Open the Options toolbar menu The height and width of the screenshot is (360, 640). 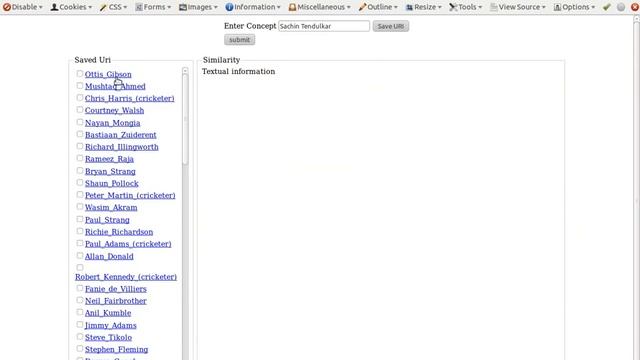point(574,7)
